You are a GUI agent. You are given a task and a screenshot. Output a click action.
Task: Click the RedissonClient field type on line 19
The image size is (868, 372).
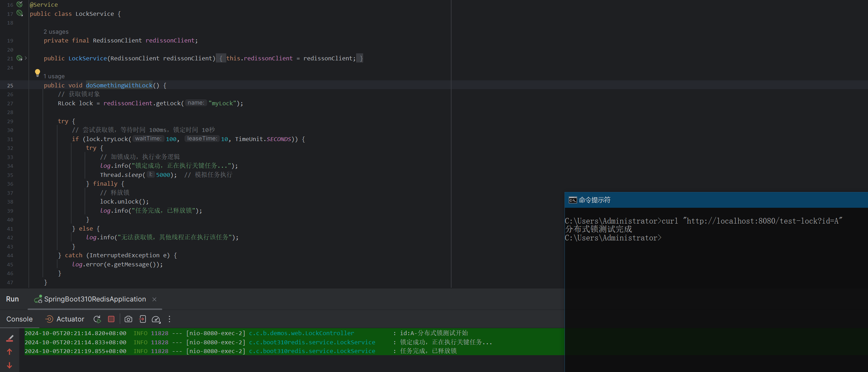tap(117, 40)
